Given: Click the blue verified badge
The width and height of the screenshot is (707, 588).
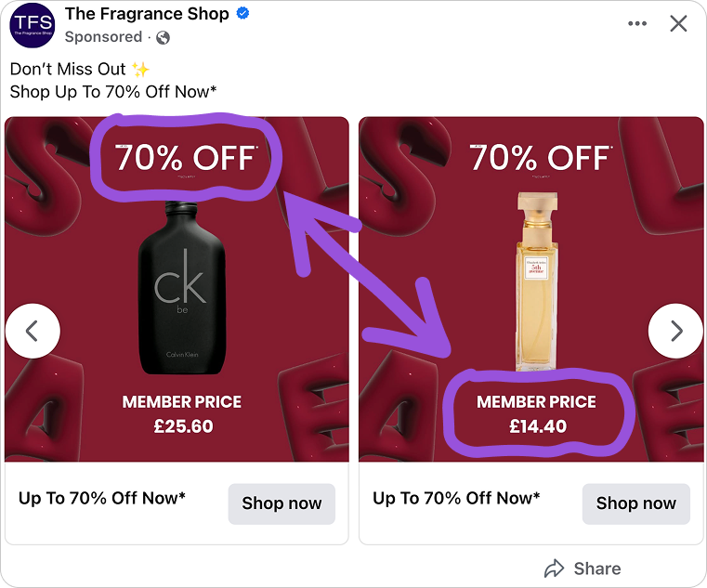Looking at the screenshot, I should click(x=242, y=15).
